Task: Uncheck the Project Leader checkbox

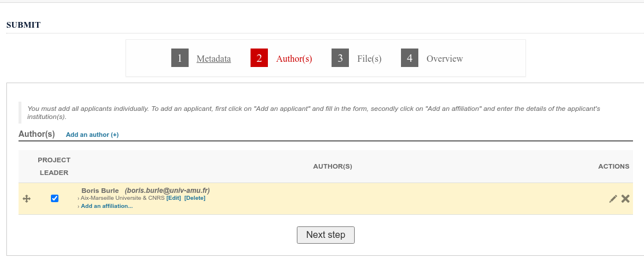Action: [x=54, y=199]
